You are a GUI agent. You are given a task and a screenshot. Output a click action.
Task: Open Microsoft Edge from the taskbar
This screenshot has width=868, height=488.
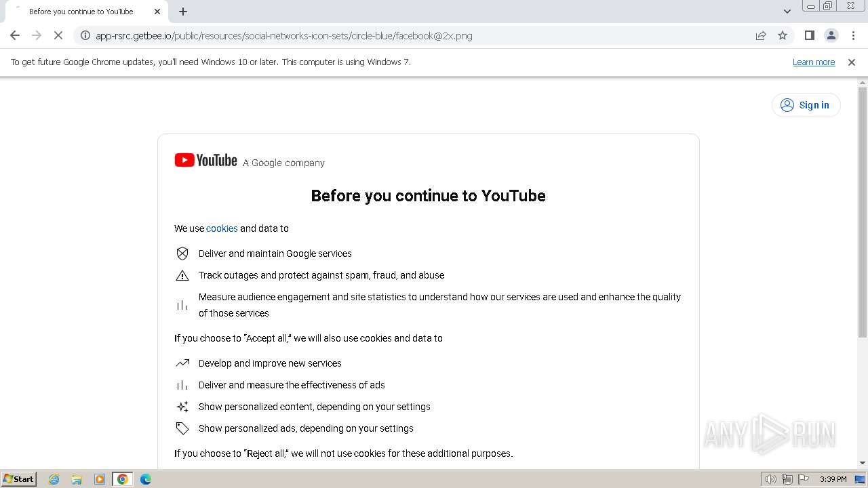pos(145,479)
